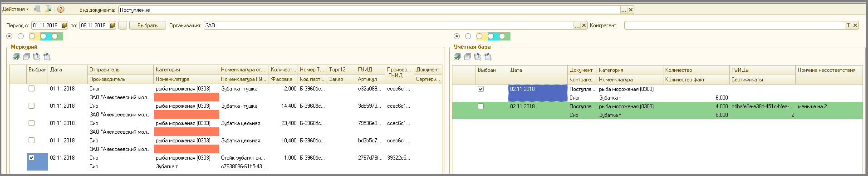Click Категория column header in Меркурий table
868x176 pixels.
[186, 70]
